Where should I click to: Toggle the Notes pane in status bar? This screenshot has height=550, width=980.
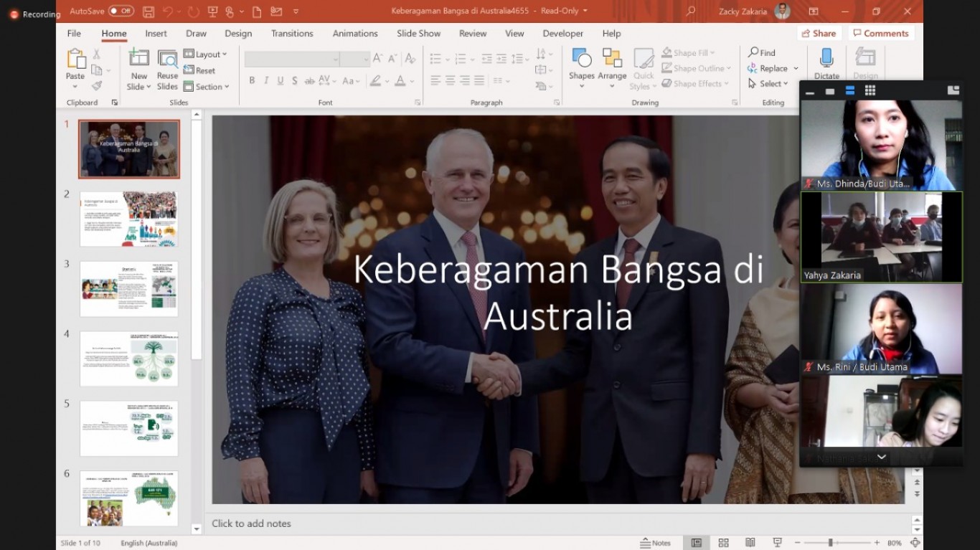pyautogui.click(x=656, y=543)
